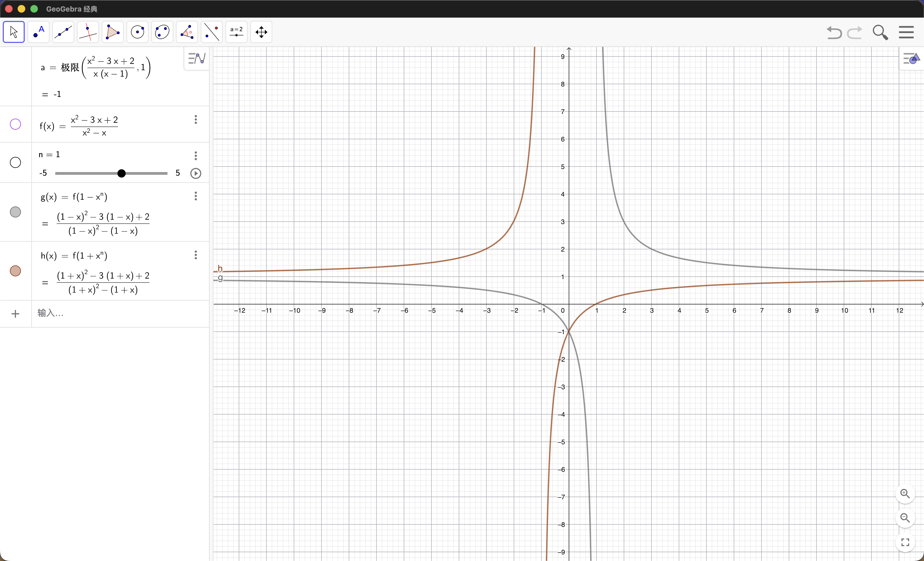
Task: Open options menu for f(x) row
Action: [x=195, y=120]
